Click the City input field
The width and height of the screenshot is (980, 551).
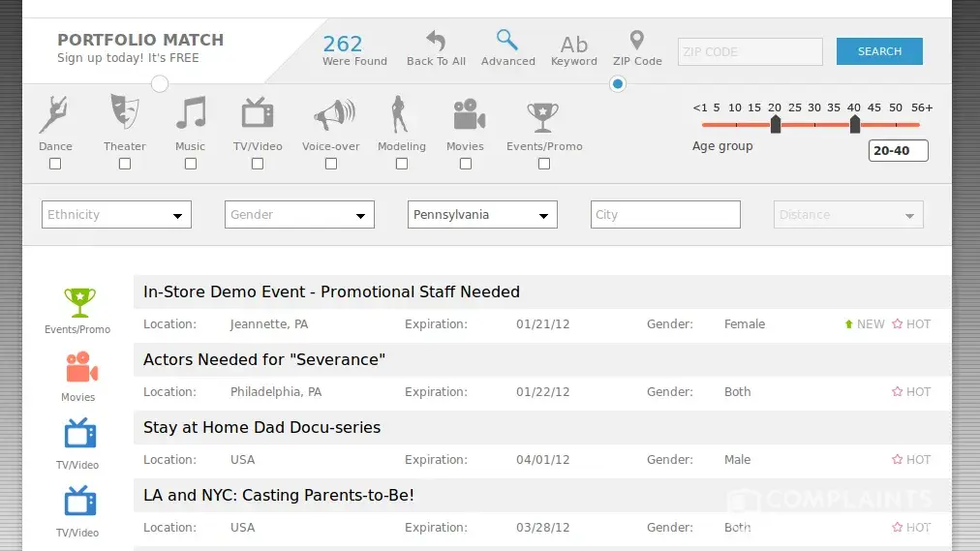pyautogui.click(x=665, y=215)
